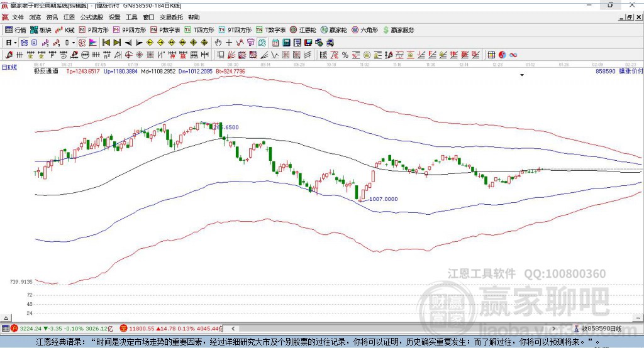Select the Gann fan lines tool

231,55
